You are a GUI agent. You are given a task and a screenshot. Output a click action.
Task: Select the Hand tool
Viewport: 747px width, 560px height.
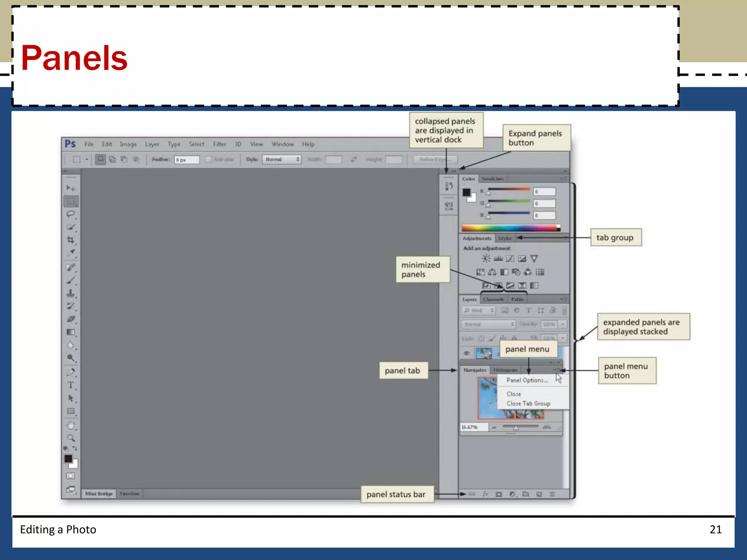click(x=71, y=425)
